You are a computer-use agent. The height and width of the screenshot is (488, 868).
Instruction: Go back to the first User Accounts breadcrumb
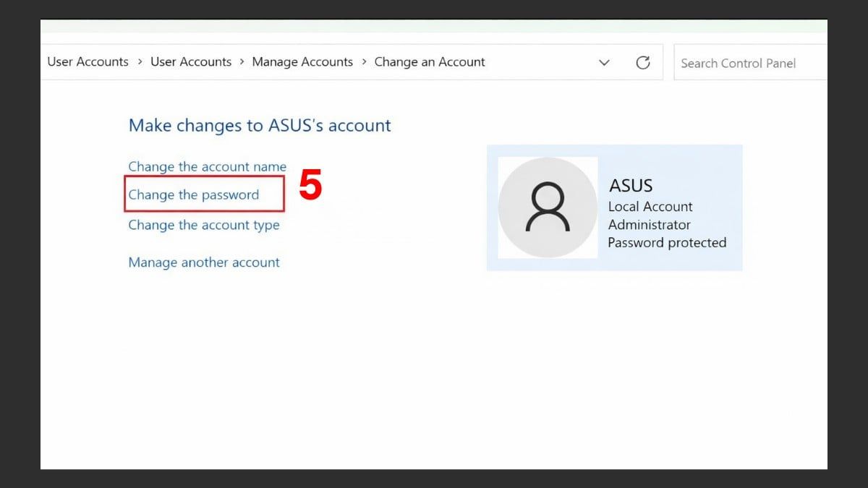pos(87,62)
